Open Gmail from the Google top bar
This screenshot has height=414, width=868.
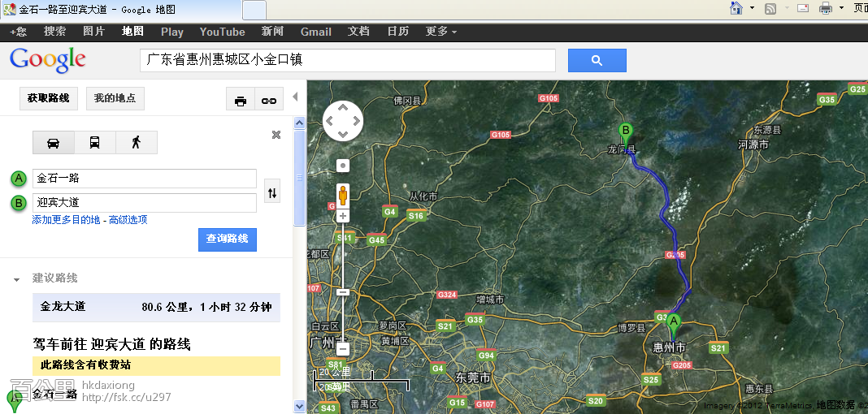[315, 32]
